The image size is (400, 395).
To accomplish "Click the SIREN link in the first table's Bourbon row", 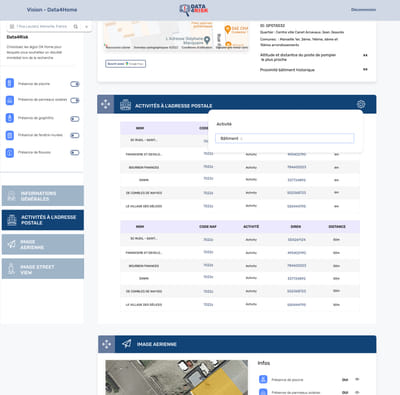I will 297,167.
